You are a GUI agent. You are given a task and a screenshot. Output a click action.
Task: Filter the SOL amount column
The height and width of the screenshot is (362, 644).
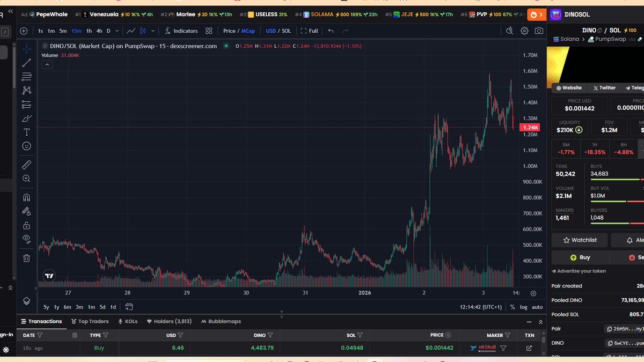[360, 335]
